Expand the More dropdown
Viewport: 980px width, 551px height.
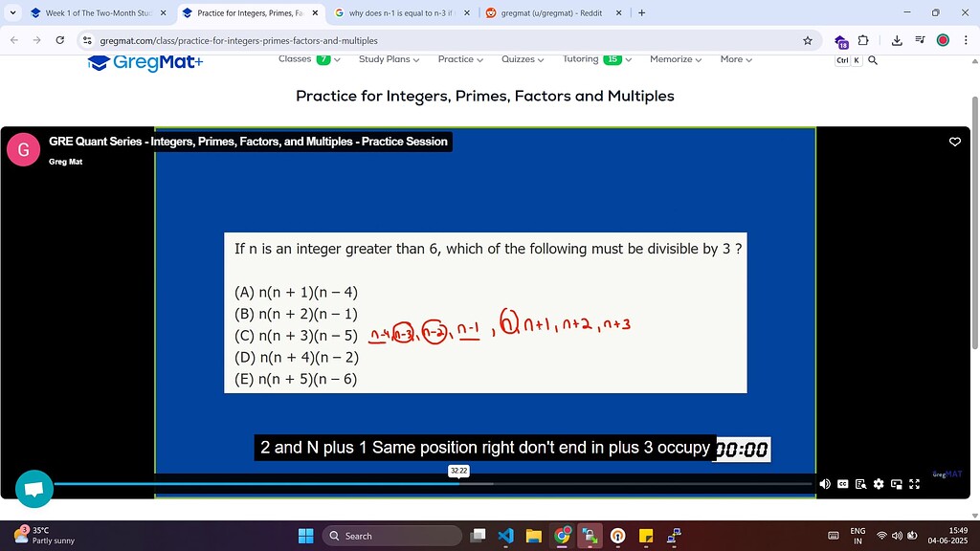click(735, 59)
